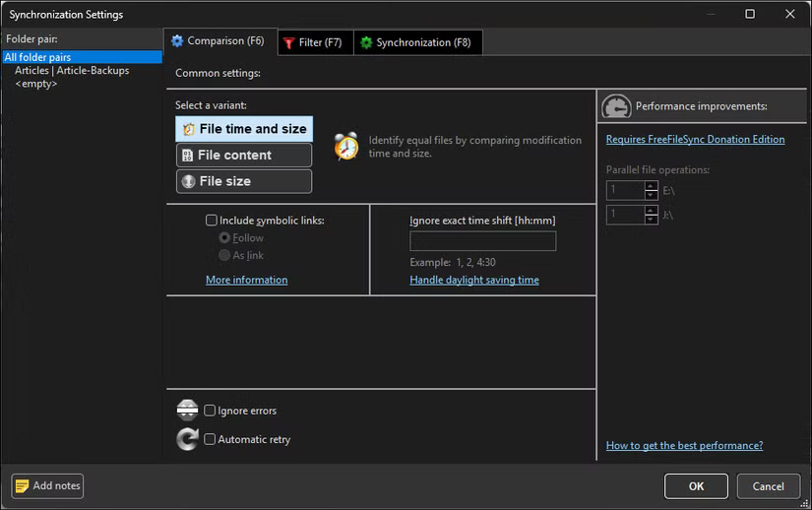Select the As link radio option
The width and height of the screenshot is (812, 510).
224,256
